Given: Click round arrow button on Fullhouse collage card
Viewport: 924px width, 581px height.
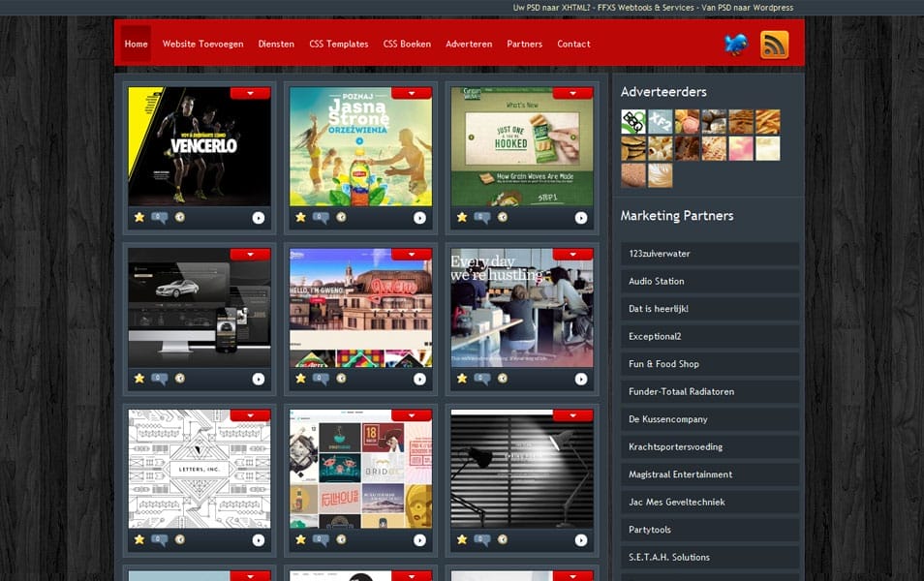Looking at the screenshot, I should (x=419, y=539).
